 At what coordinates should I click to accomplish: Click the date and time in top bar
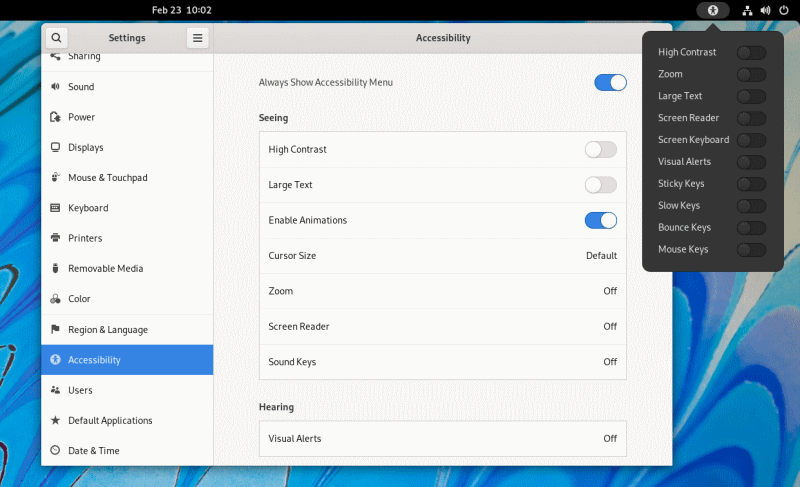[x=181, y=10]
